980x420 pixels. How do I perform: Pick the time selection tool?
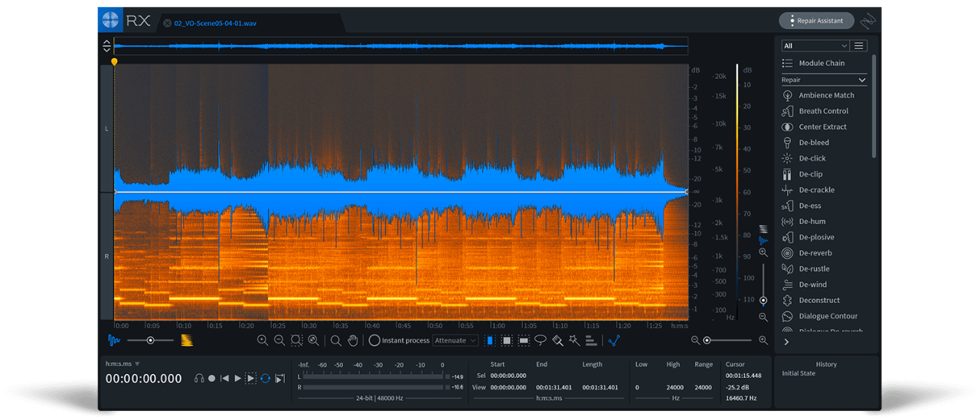(489, 340)
